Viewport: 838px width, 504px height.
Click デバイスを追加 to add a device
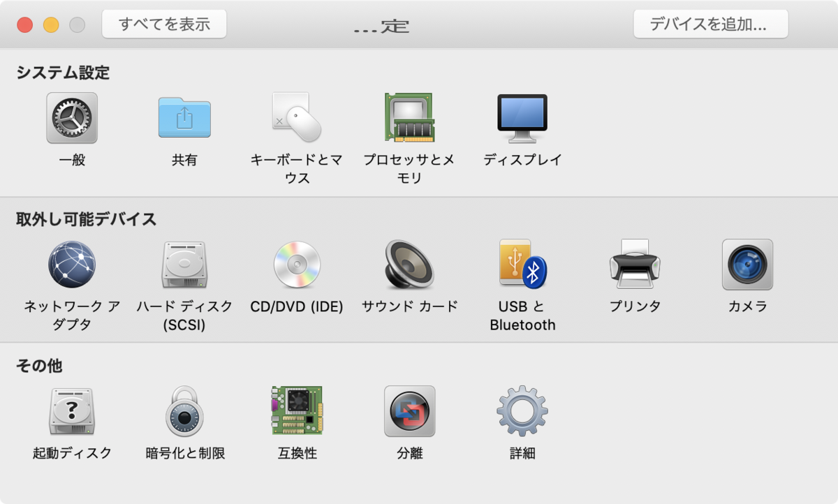coord(710,23)
